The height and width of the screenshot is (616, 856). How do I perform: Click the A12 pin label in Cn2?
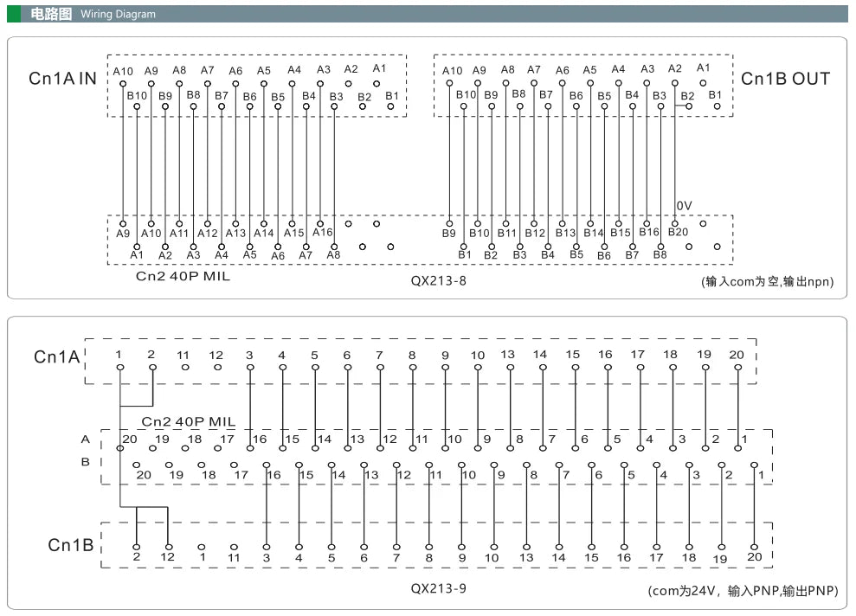208,234
